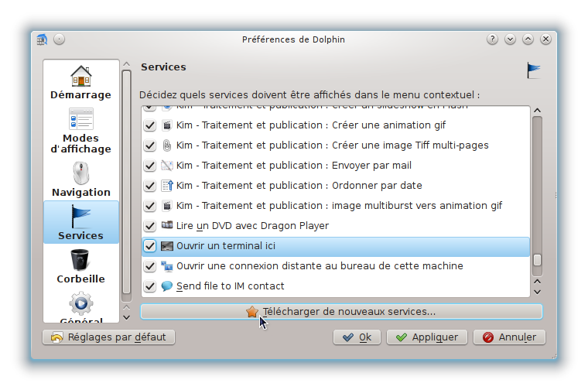Open the Corbeille settings page
This screenshot has height=390, width=588.
pos(81,266)
